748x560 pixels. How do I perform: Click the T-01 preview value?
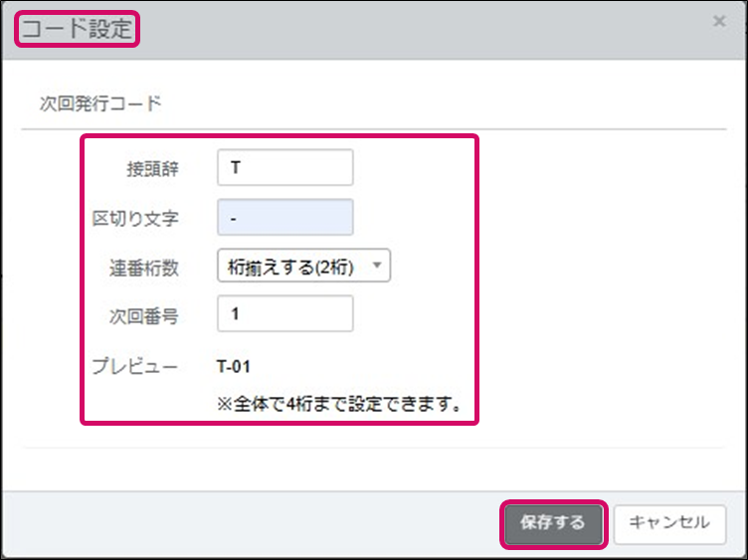coord(235,367)
